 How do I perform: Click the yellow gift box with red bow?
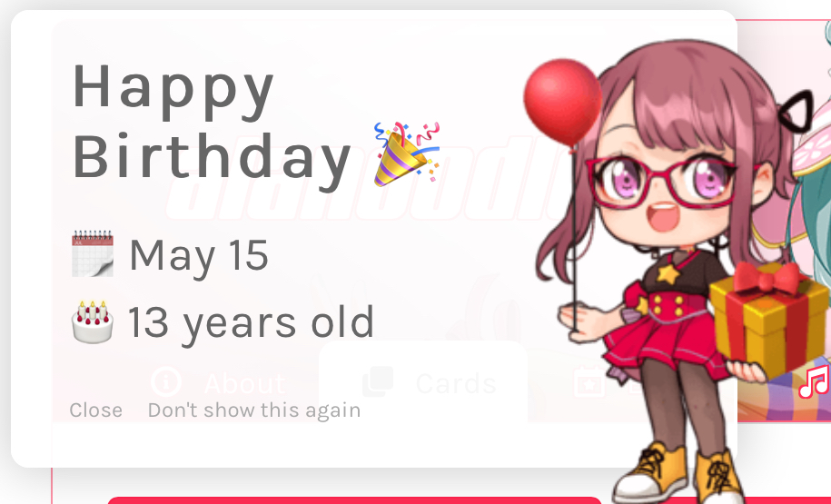click(768, 319)
